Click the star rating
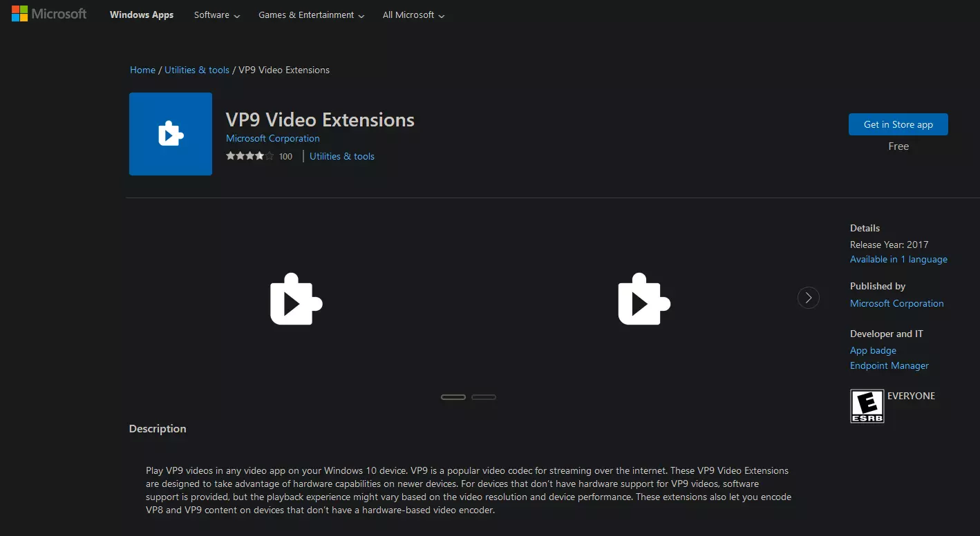980x536 pixels. pos(249,156)
